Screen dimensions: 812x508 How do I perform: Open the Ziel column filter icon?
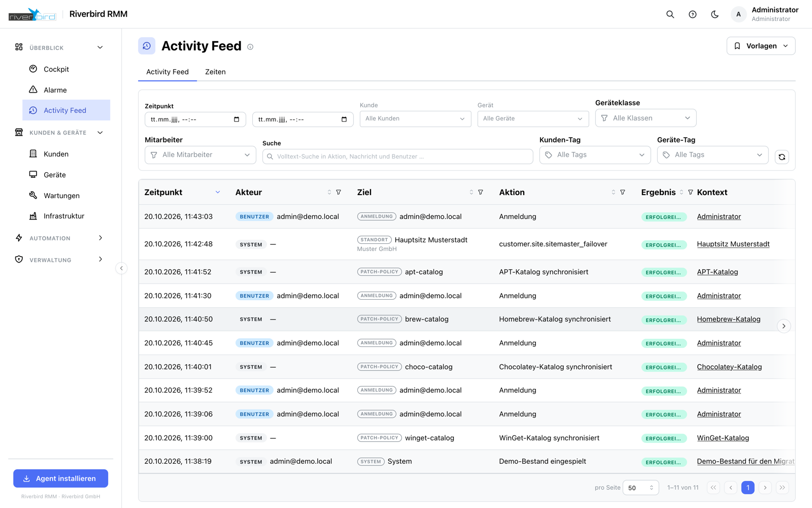click(x=481, y=192)
